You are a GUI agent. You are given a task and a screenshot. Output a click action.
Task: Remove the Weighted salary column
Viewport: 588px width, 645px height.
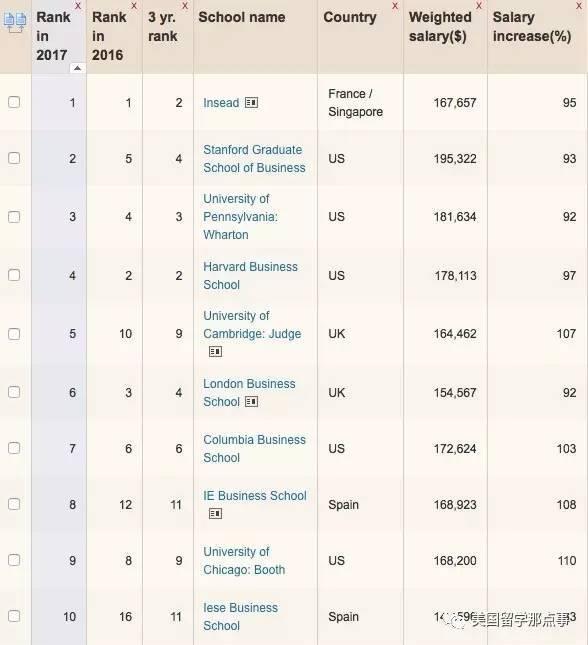pos(479,6)
